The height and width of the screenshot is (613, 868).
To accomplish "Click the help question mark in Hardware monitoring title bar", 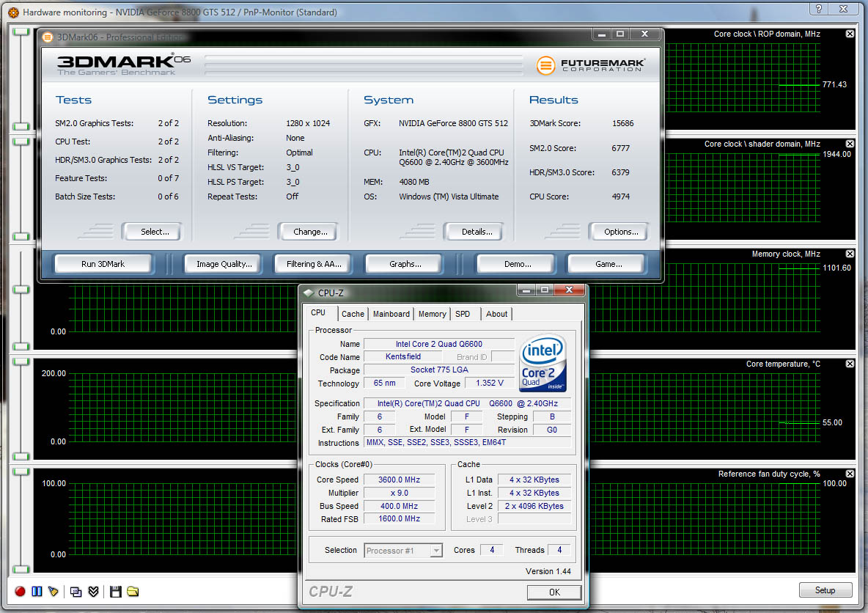I will pyautogui.click(x=819, y=9).
